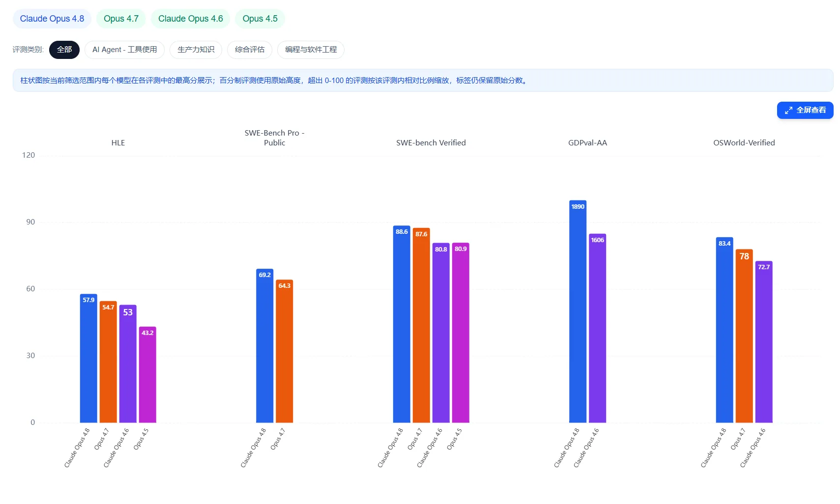Click the HLE bar labeled 53
Screen dimensions: 840x504
(128, 364)
